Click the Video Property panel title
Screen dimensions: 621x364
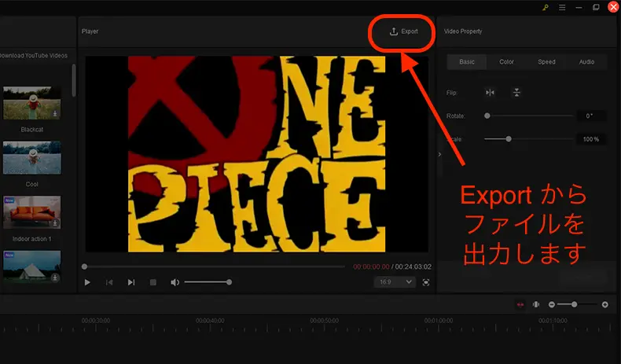point(463,31)
